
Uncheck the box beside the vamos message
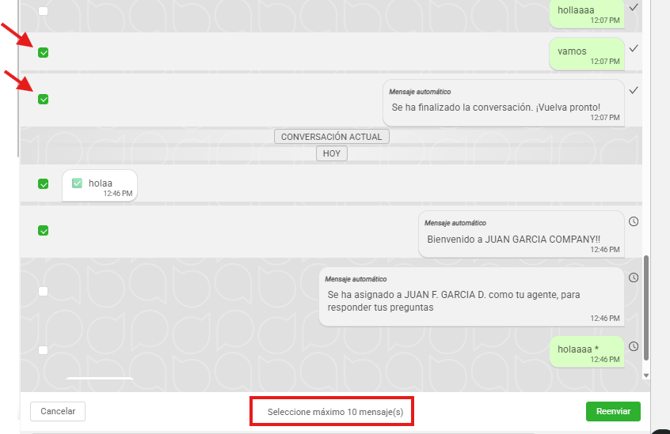43,53
